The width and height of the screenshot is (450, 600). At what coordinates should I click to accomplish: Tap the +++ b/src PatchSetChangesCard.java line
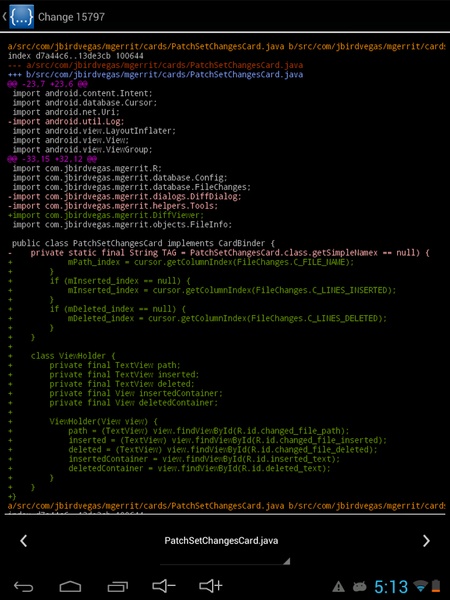pos(155,75)
